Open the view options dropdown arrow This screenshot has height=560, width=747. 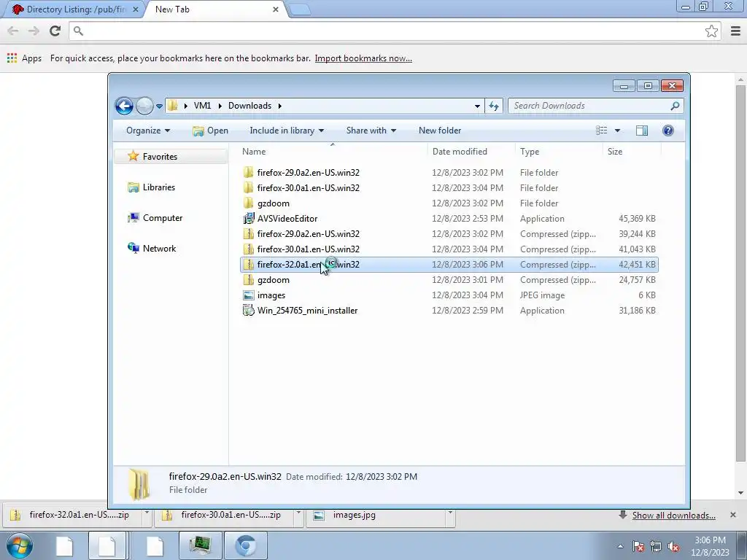(617, 131)
